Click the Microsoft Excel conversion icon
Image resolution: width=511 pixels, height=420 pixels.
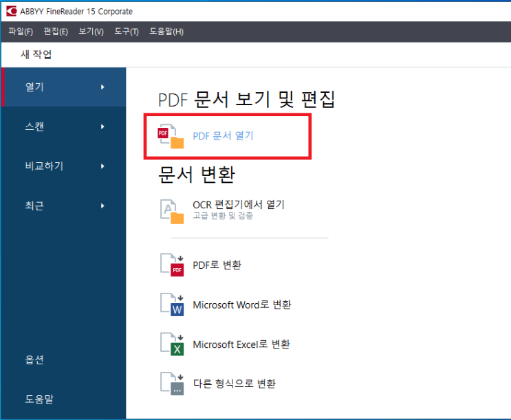point(172,344)
